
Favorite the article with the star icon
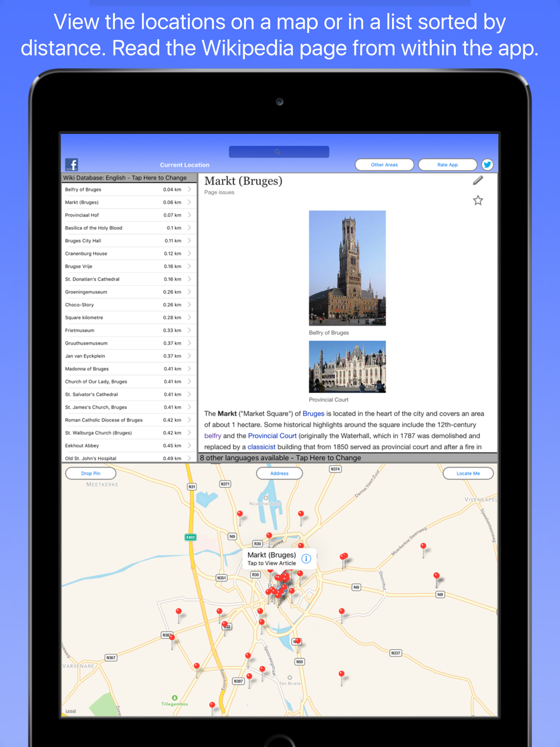478,200
